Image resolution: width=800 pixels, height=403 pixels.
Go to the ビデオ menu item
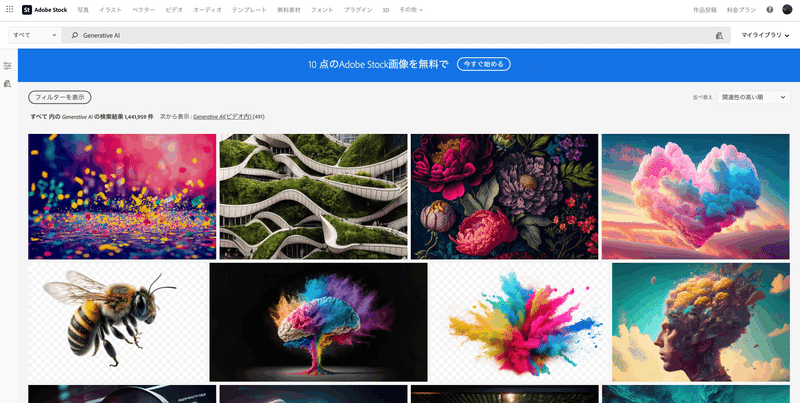(174, 10)
